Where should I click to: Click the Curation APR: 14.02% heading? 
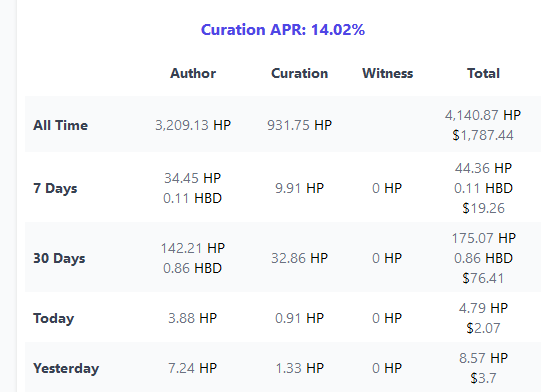coord(283,30)
